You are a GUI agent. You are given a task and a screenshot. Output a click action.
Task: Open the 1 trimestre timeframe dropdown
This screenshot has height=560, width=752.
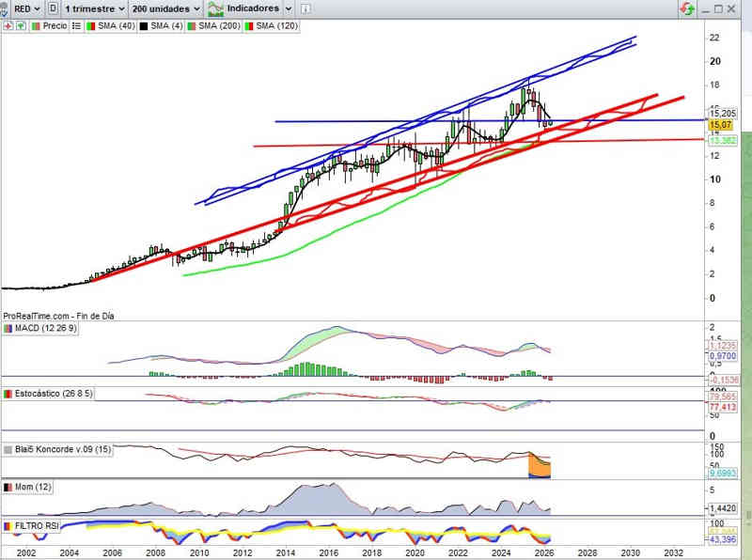click(94, 8)
